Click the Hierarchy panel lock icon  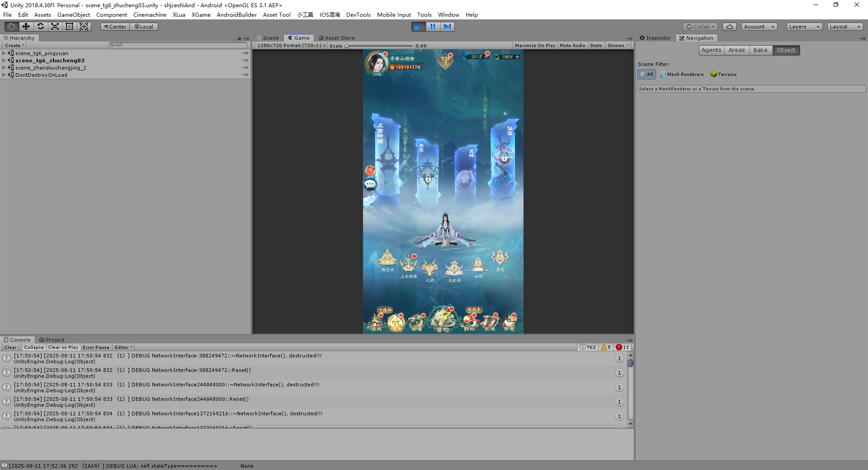(239, 38)
